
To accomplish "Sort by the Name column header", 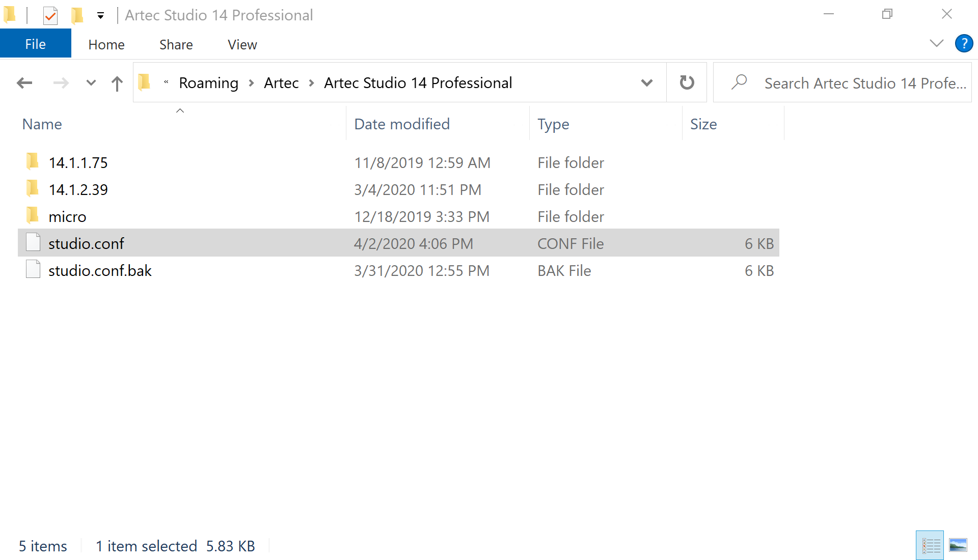I will pos(42,124).
